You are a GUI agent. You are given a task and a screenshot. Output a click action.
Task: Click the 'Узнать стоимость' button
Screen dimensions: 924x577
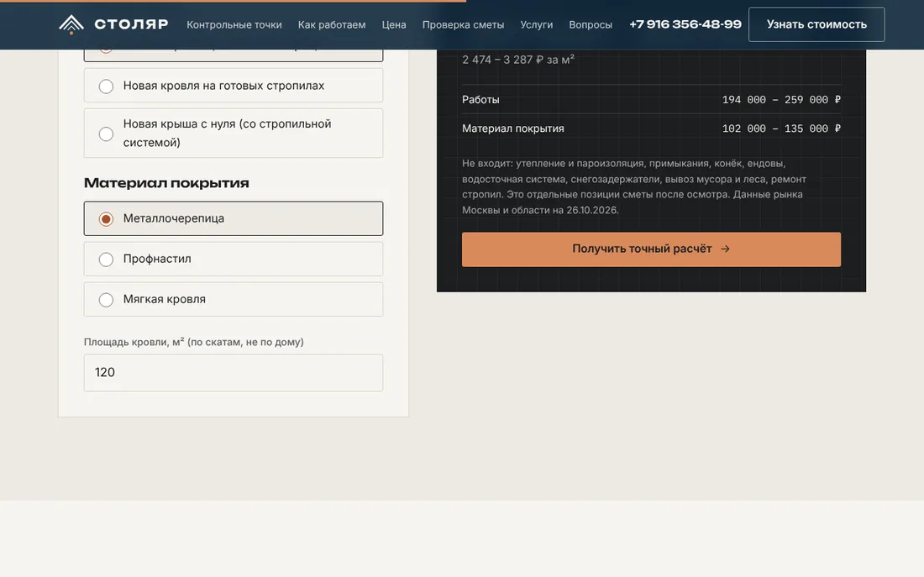(x=816, y=24)
